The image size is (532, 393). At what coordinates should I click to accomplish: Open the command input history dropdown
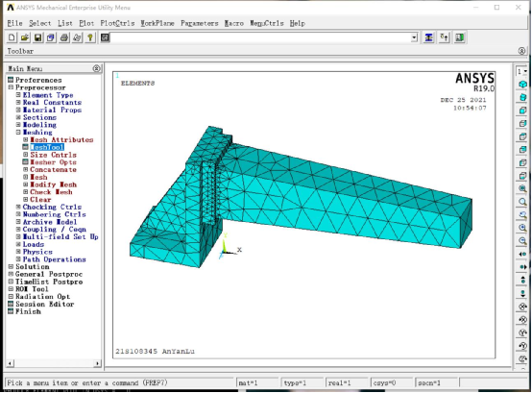(414, 37)
